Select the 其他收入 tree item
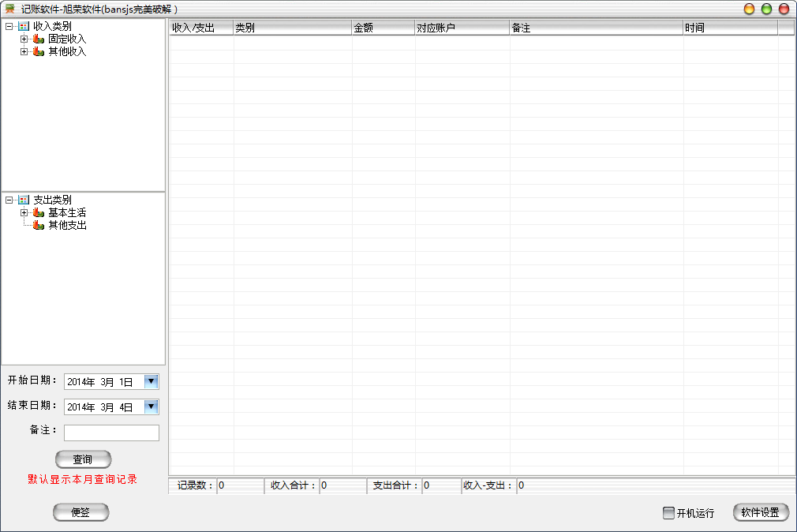Screen dimensions: 797x532 tap(67, 52)
